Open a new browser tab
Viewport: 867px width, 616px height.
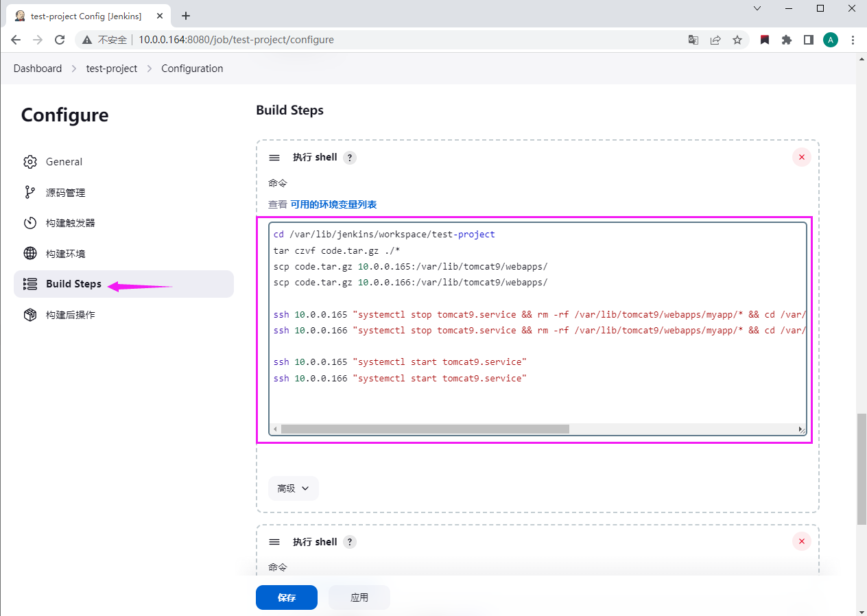click(x=186, y=16)
